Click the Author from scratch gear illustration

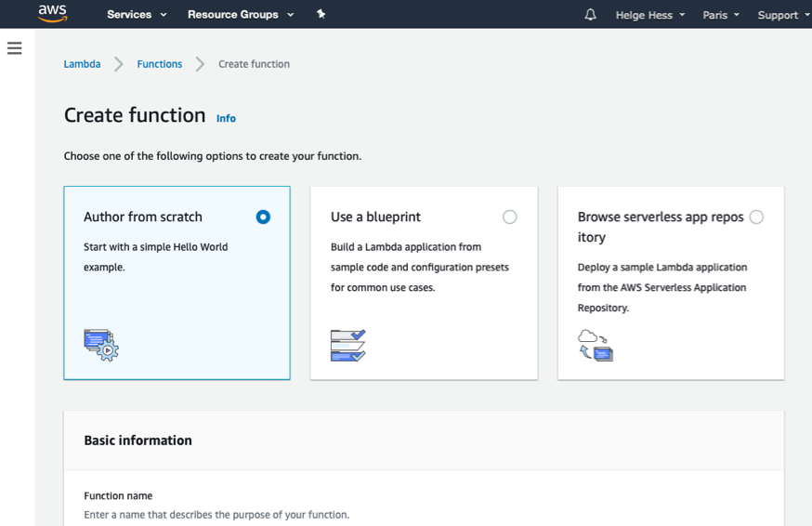tap(101, 345)
